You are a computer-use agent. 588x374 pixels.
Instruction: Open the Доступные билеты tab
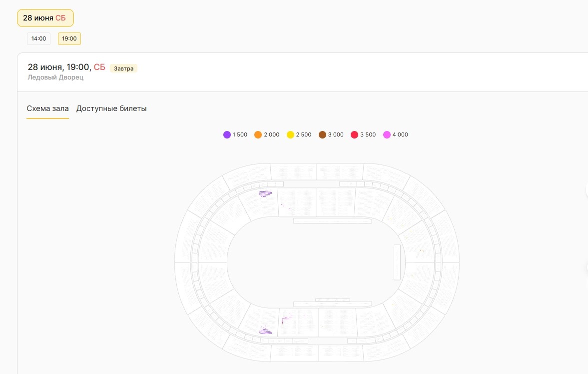coord(111,108)
